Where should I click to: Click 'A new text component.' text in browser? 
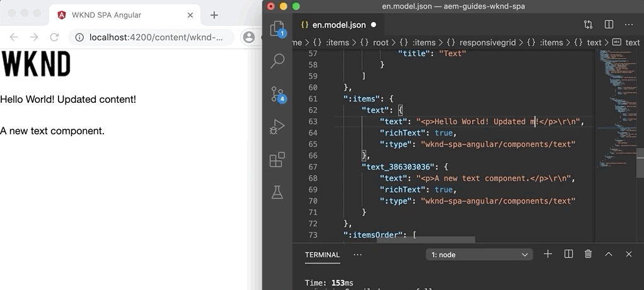(52, 130)
